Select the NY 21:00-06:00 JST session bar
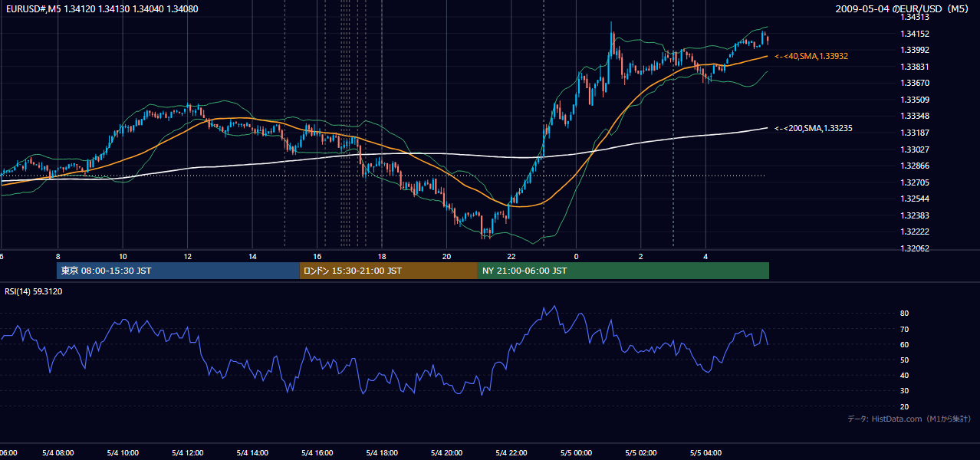 (x=623, y=271)
